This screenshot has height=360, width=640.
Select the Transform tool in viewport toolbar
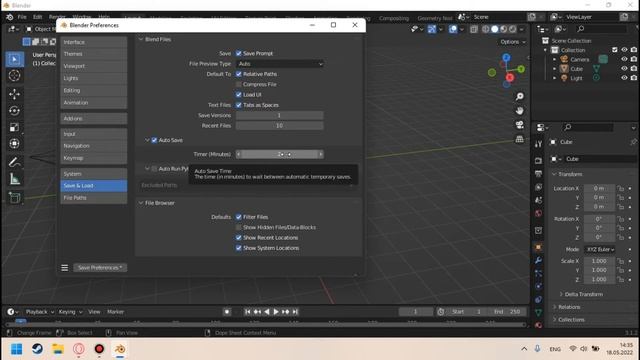[14, 144]
